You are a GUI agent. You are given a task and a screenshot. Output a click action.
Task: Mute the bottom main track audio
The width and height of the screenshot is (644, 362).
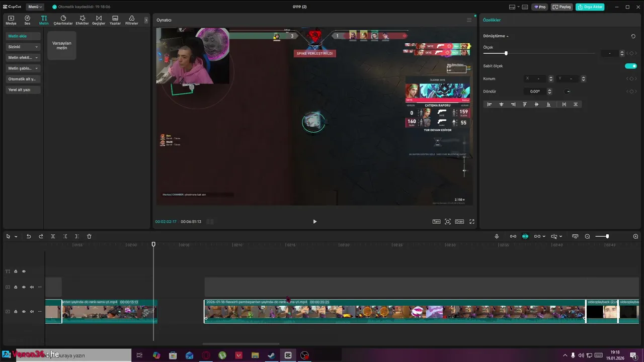click(32, 312)
